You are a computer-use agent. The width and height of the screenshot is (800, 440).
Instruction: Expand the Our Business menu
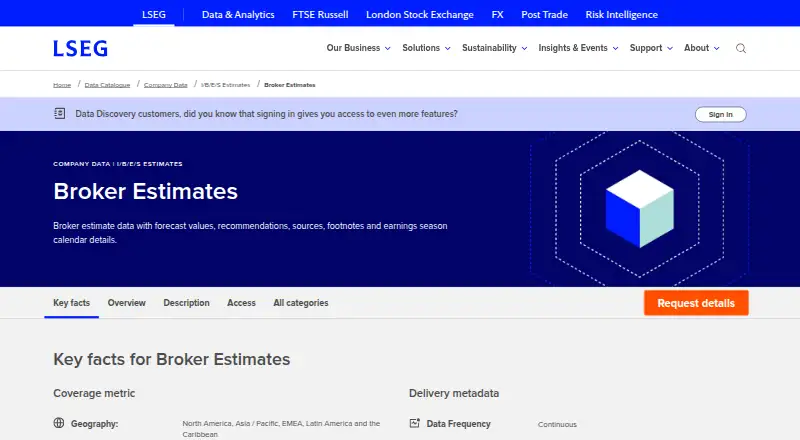click(x=358, y=48)
